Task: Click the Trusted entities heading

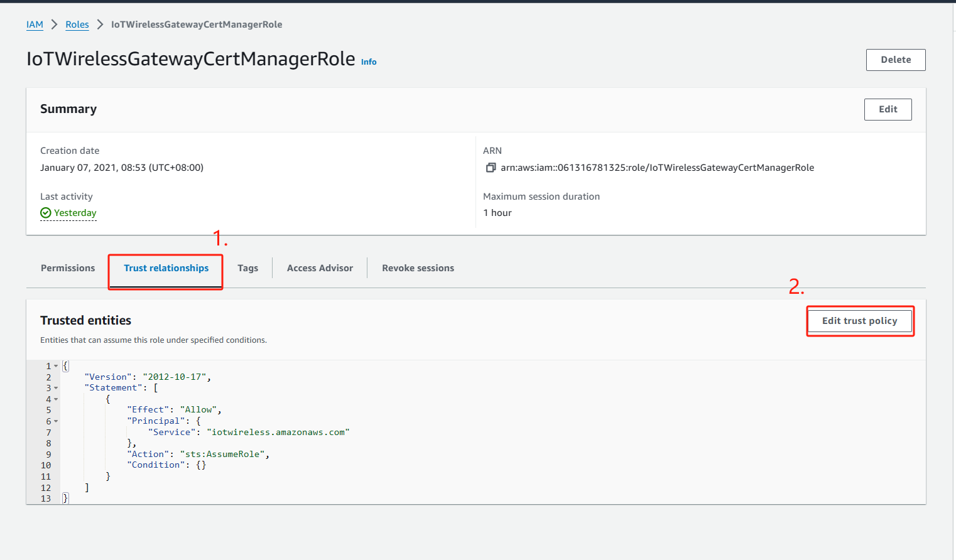Action: [85, 320]
